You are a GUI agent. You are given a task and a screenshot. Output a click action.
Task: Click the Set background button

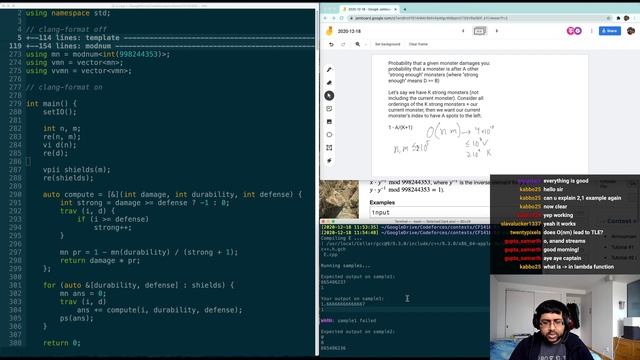387,44
